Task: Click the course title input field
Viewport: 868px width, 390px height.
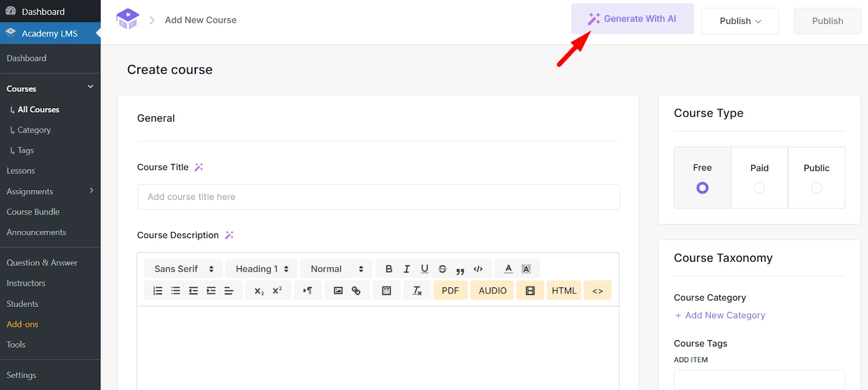Action: coord(379,197)
